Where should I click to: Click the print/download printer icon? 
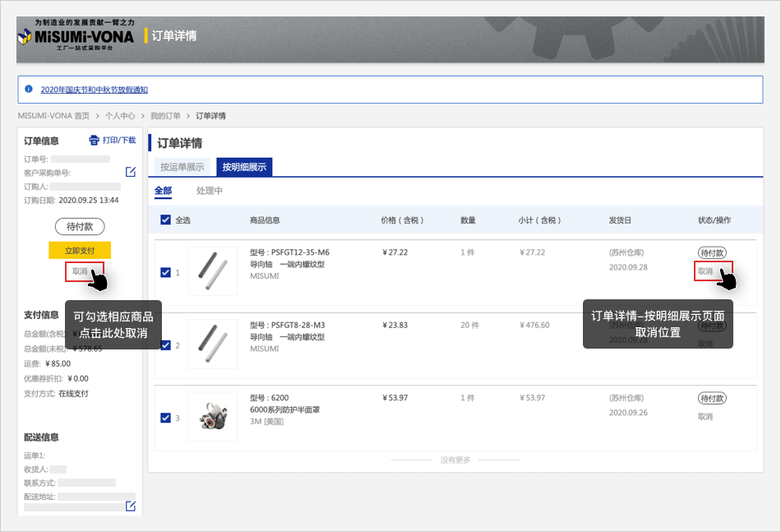94,141
